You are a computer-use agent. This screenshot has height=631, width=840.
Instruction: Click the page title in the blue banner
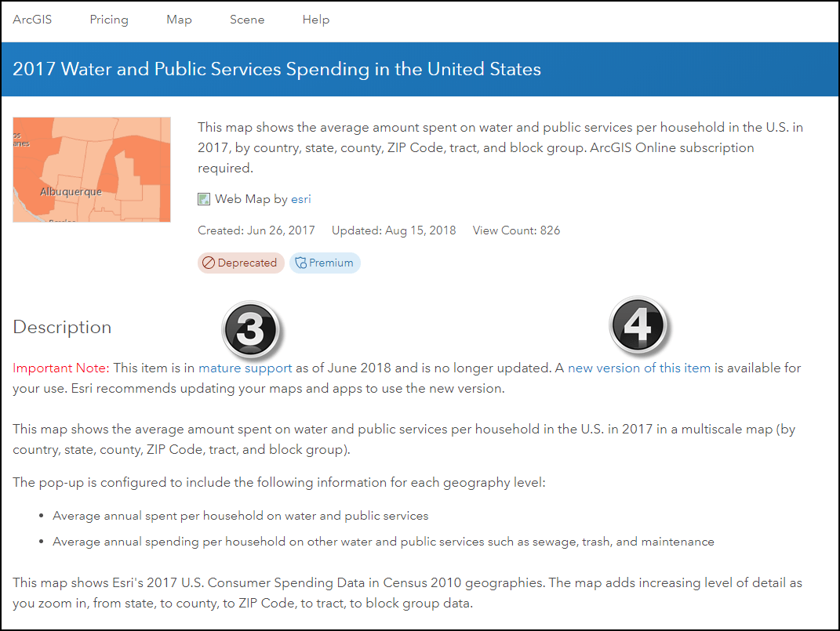tap(277, 69)
